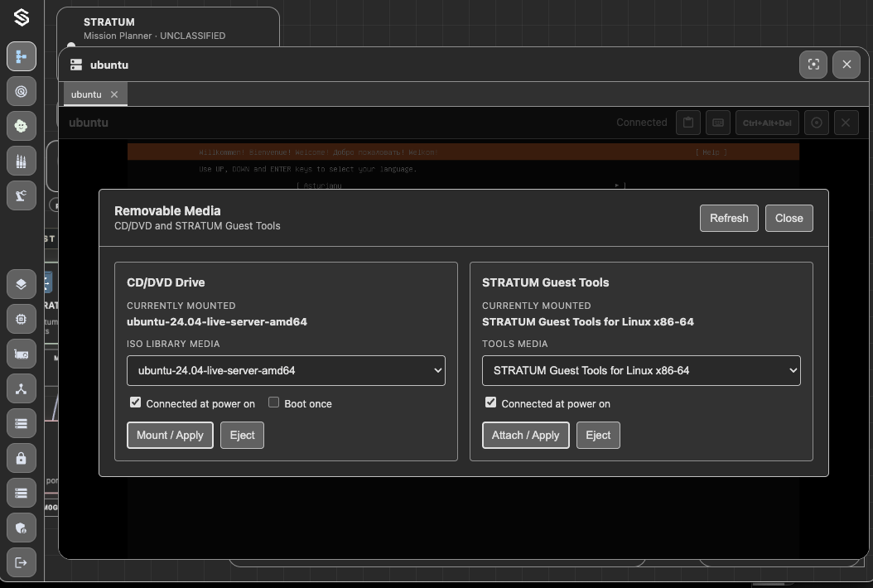Screen dimensions: 873x588
Task: Click the [ Help ] link in the installer console
Action: pyautogui.click(x=711, y=152)
